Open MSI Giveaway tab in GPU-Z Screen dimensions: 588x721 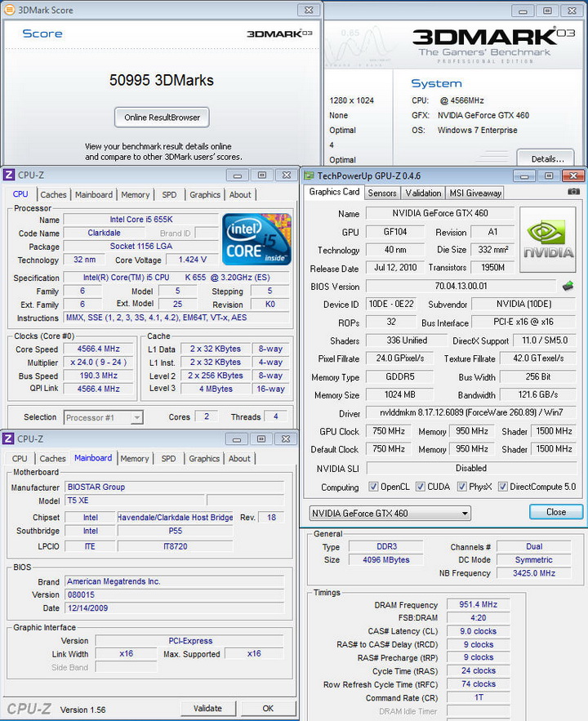click(475, 194)
